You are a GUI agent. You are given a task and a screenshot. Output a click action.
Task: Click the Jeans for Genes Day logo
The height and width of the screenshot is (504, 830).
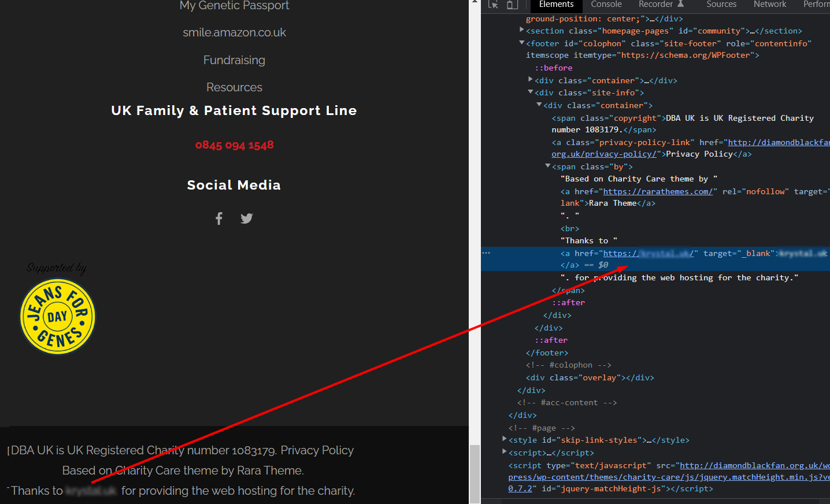point(57,317)
